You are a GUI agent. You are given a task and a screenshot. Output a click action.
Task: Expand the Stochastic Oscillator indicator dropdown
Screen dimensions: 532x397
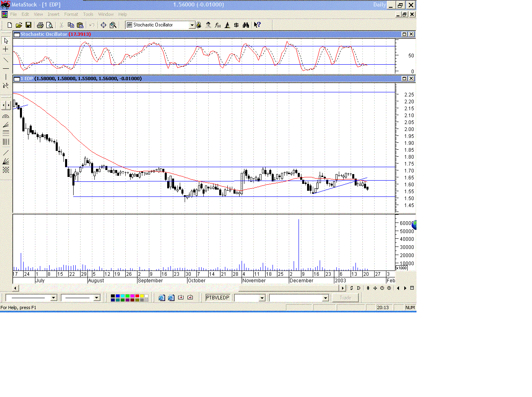click(192, 25)
